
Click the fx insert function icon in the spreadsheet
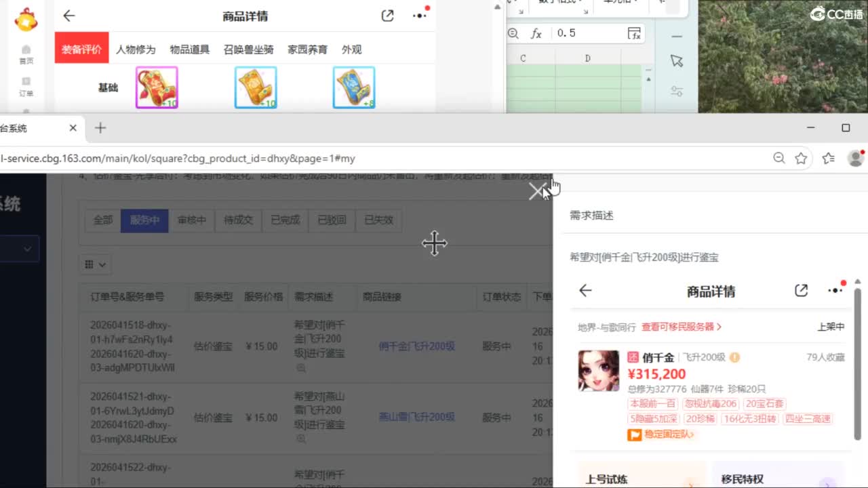tap(536, 33)
